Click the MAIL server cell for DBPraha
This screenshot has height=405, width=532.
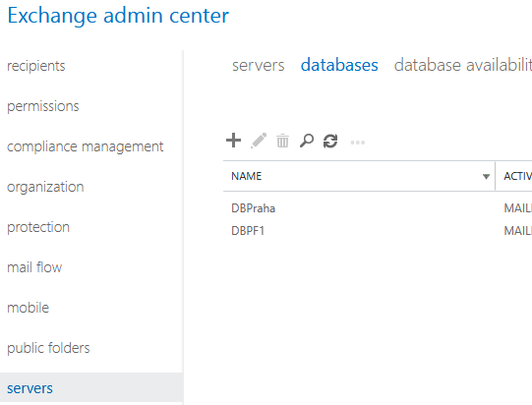point(518,208)
